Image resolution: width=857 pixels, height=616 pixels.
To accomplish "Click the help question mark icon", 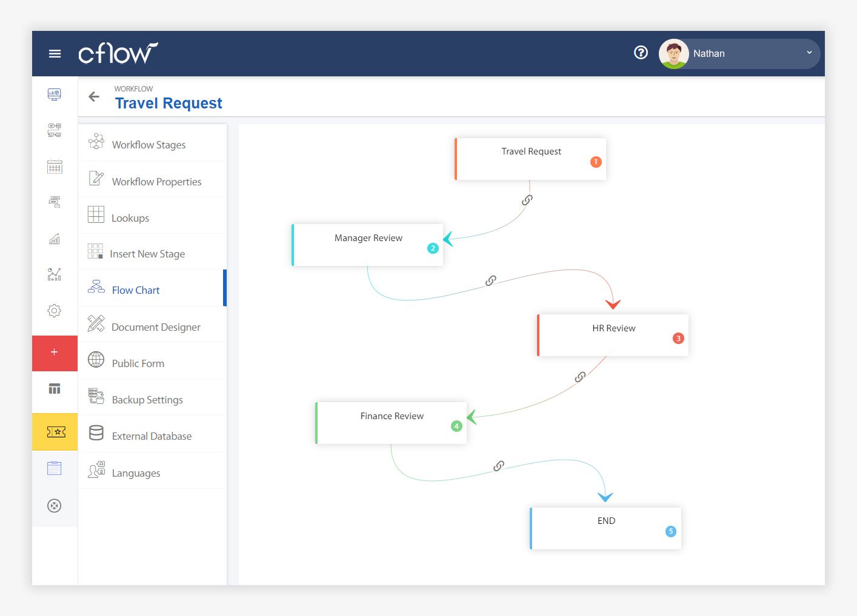I will (641, 53).
